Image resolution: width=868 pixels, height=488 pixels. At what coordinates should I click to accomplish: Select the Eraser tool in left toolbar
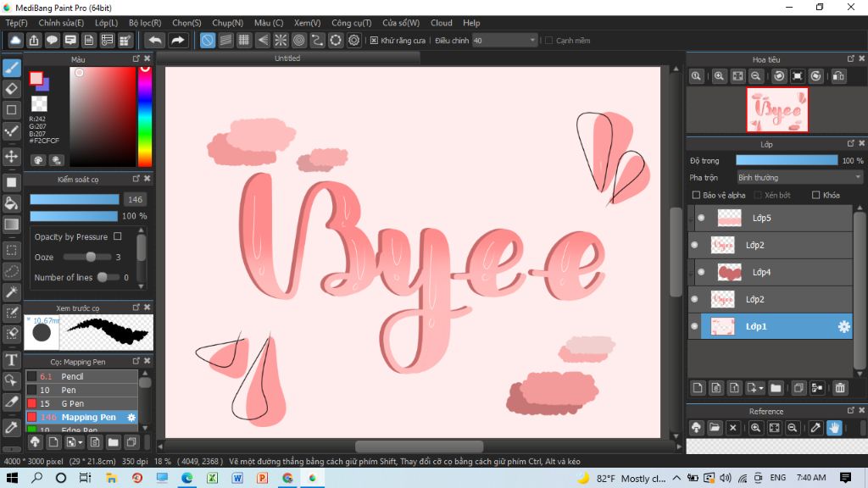click(12, 89)
